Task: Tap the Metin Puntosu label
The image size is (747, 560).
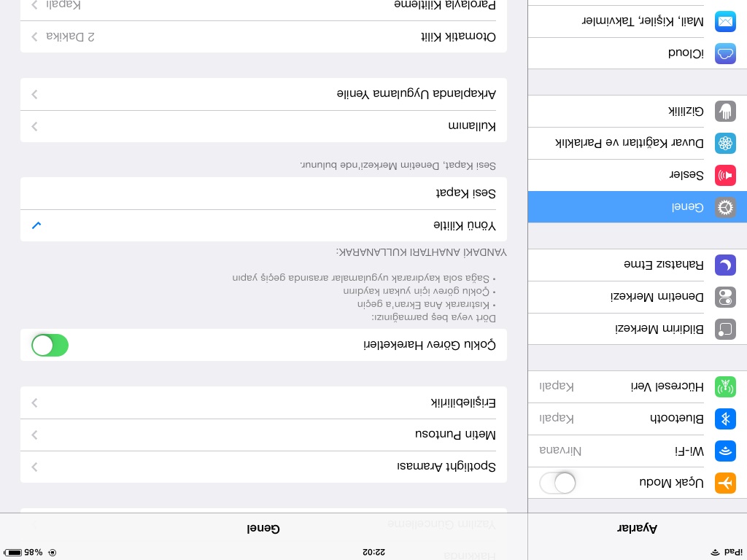Action: pyautogui.click(x=455, y=435)
